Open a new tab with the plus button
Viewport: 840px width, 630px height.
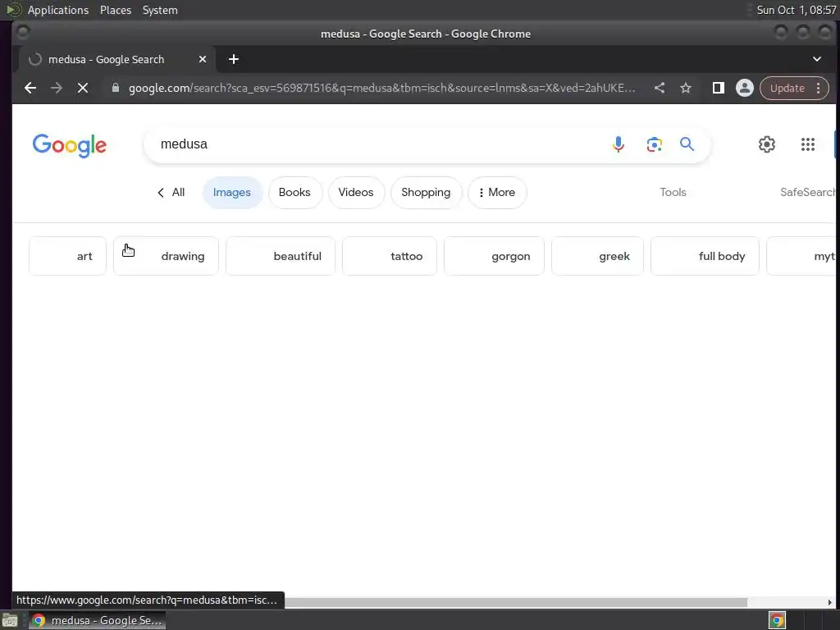(x=234, y=59)
